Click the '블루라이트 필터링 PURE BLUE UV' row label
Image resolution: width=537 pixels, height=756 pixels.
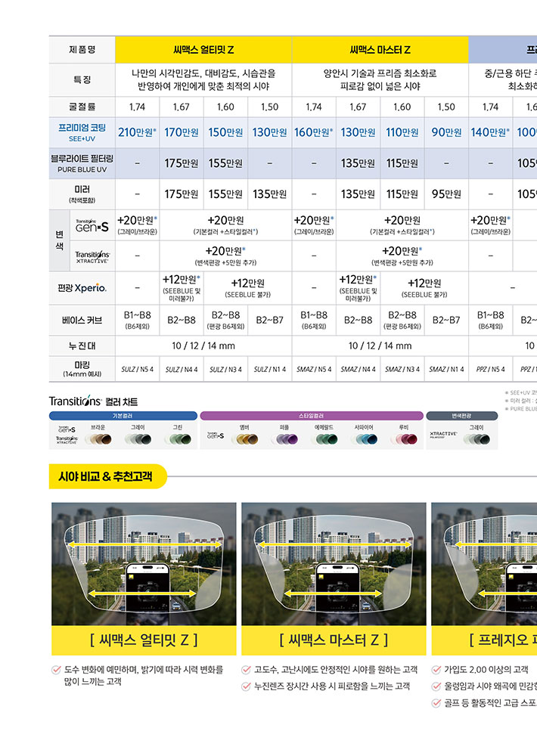click(82, 163)
